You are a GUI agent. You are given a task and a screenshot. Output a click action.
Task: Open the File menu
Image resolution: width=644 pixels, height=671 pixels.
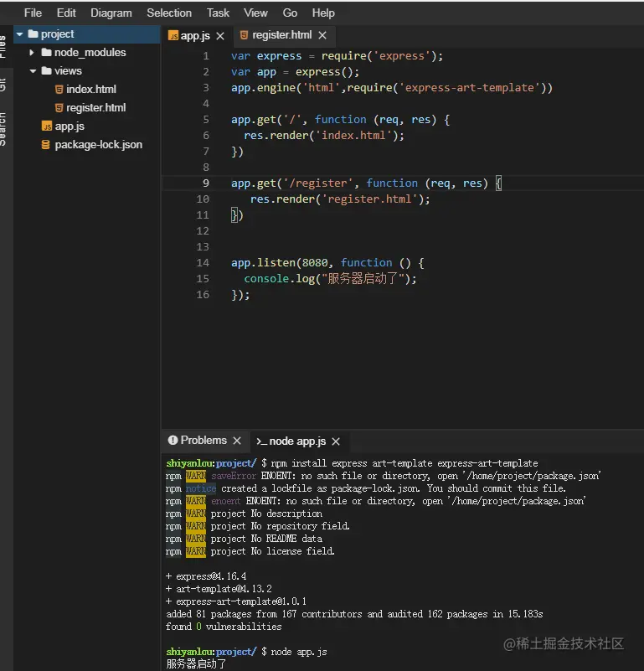[33, 13]
